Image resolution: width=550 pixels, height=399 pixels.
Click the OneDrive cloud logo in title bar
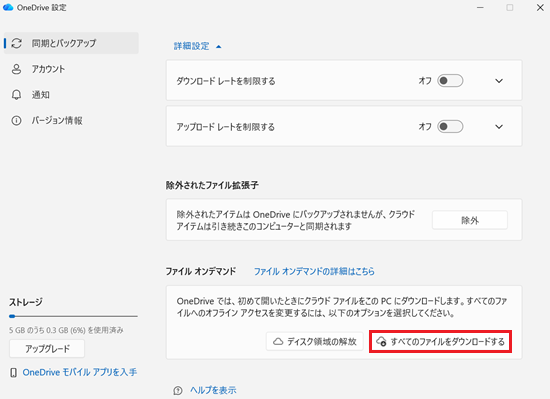click(x=8, y=7)
